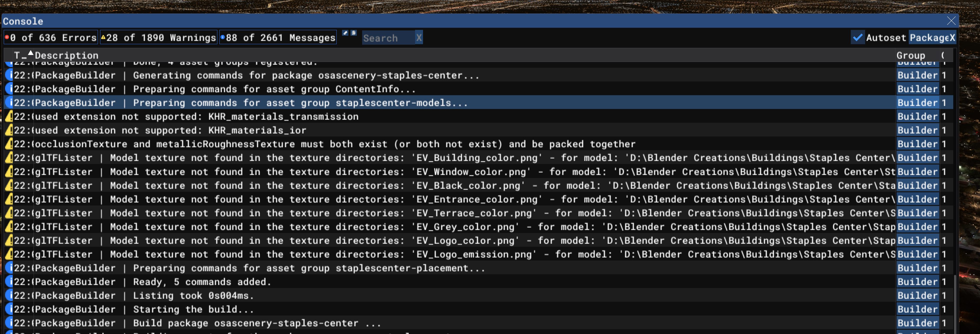Image resolution: width=980 pixels, height=334 pixels.
Task: Clear the search field with X
Action: [x=419, y=38]
